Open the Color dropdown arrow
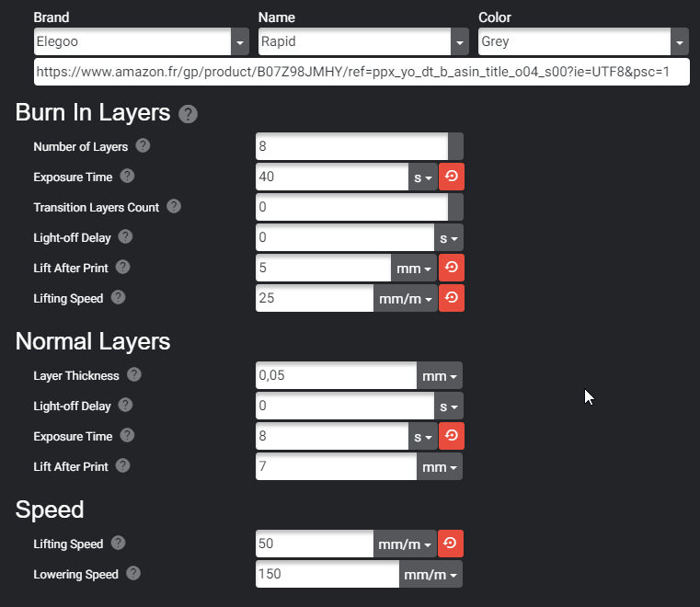Viewport: 700px width, 607px height. click(680, 42)
